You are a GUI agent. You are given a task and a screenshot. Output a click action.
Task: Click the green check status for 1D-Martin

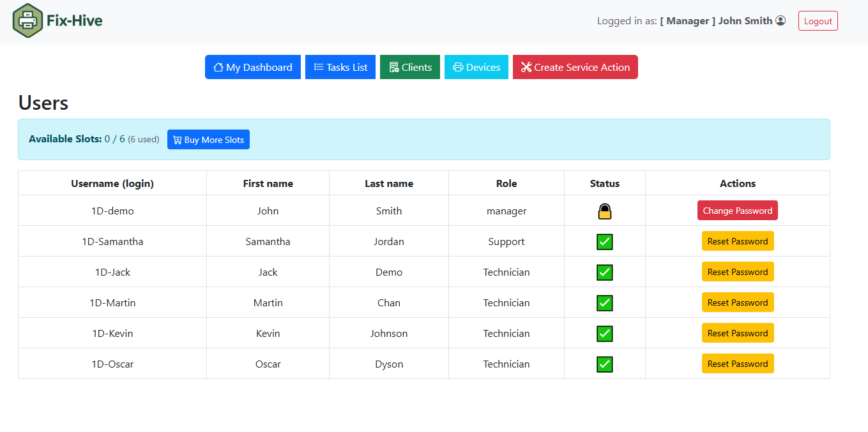coord(604,303)
